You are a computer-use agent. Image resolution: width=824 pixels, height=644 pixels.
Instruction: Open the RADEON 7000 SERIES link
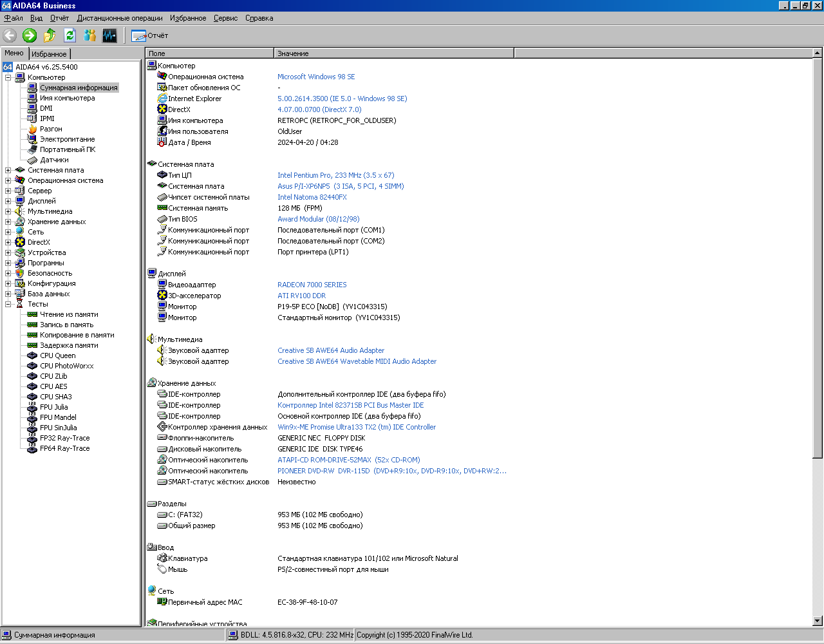click(312, 285)
